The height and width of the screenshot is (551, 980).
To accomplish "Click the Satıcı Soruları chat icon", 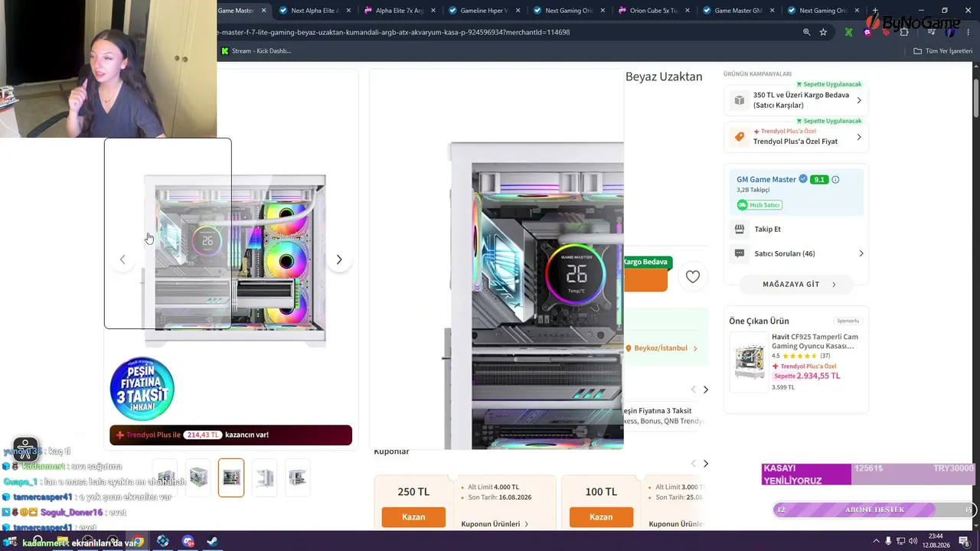I will click(x=740, y=253).
